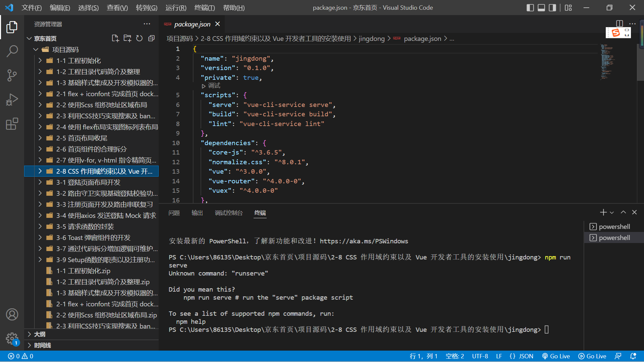Switch to the 调试控制台 panel tab
Image resolution: width=644 pixels, height=362 pixels.
(229, 213)
